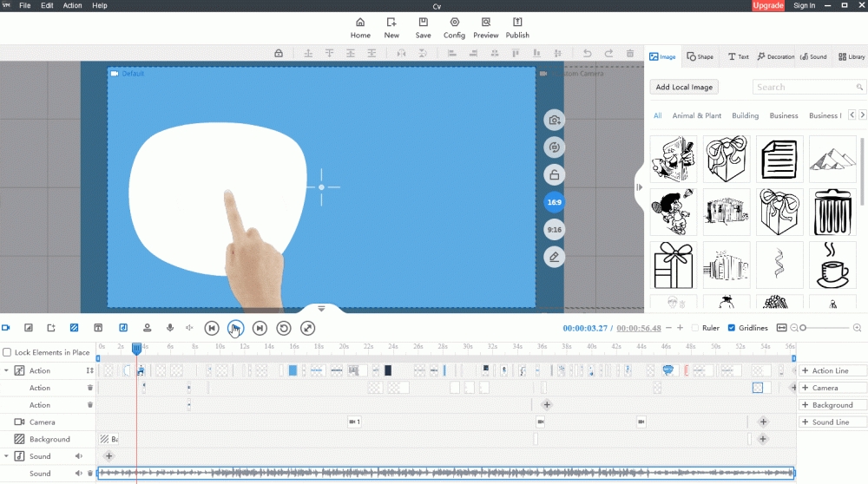Uncheck the Gridlines checkbox
Viewport: 868px width, 484px height.
click(x=731, y=328)
